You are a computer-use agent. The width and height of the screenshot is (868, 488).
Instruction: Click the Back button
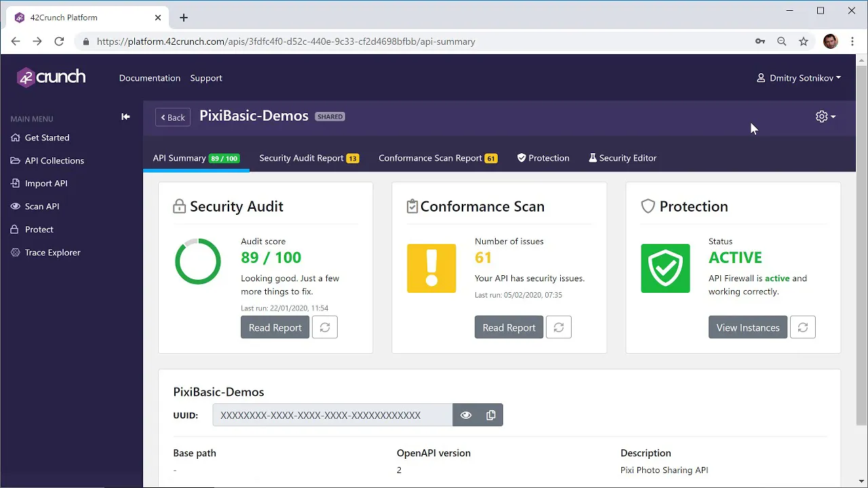[x=173, y=117]
